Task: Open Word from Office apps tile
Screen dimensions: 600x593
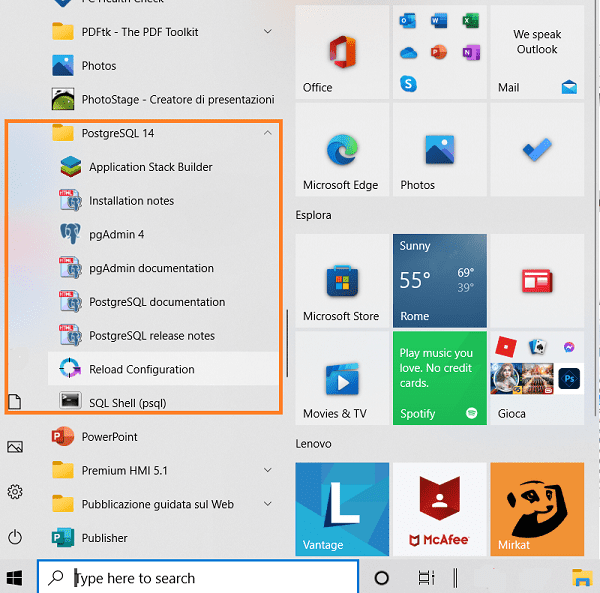Action: (439, 21)
